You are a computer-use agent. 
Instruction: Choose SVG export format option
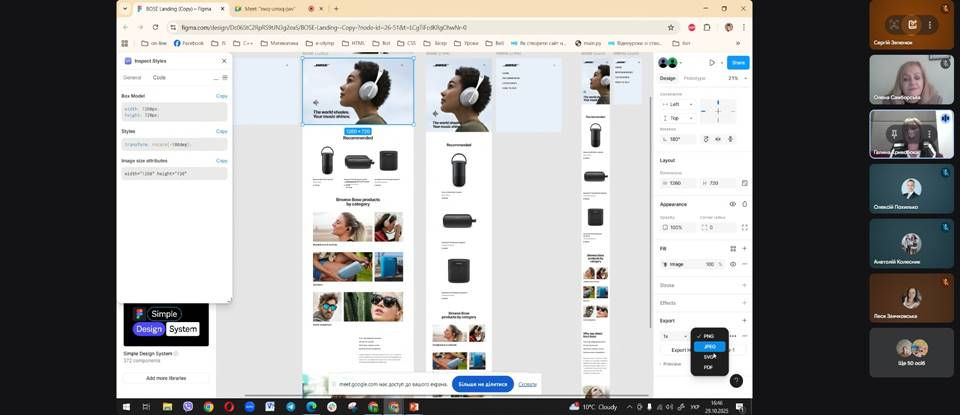tap(709, 357)
